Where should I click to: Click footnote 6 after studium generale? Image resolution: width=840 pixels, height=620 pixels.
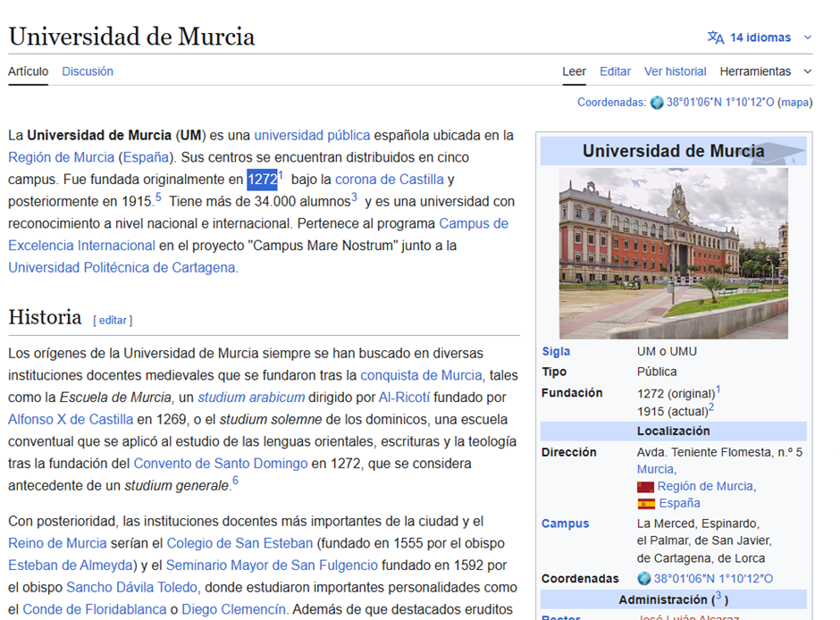[235, 481]
